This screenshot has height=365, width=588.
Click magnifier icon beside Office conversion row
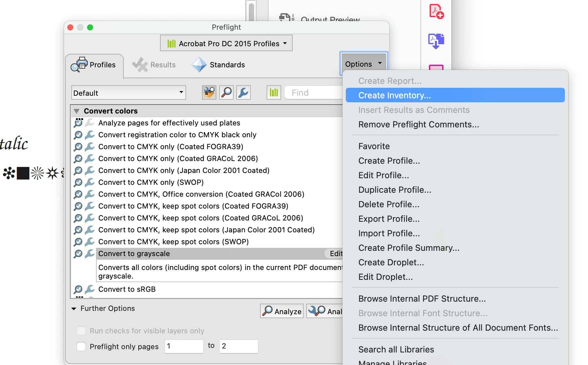coord(78,194)
